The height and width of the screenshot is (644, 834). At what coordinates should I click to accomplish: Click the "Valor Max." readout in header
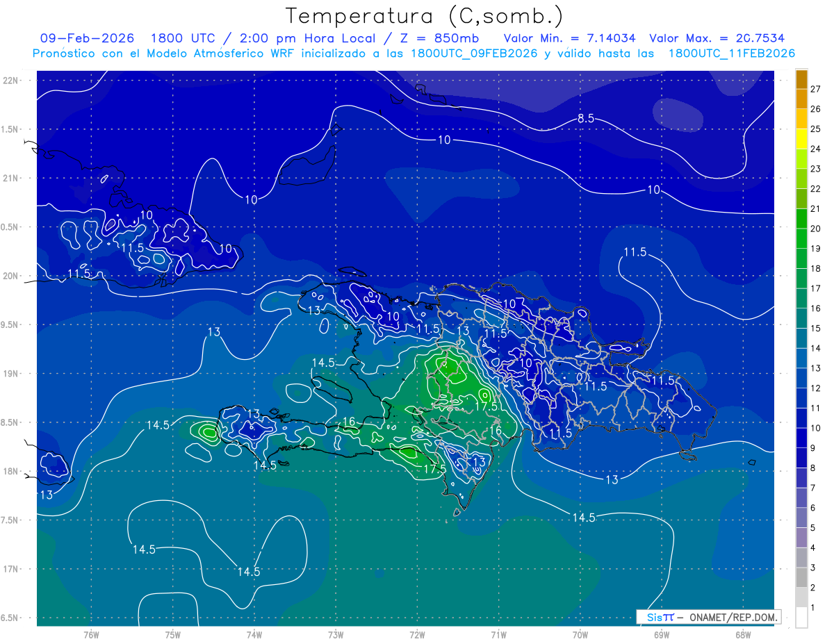pos(717,38)
